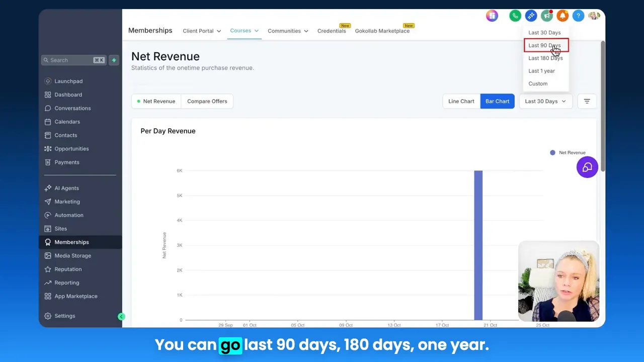Open the app launcher grid icon
644x362 pixels.
click(492, 16)
